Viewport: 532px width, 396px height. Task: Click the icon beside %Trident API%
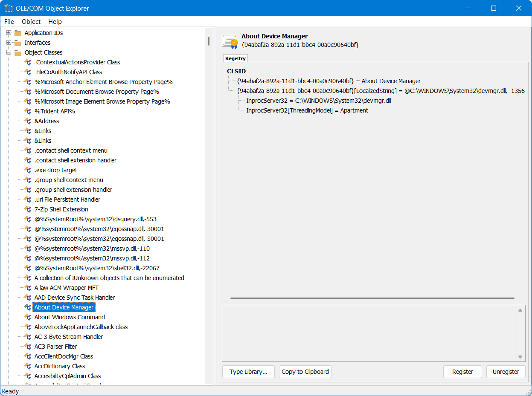pos(28,111)
